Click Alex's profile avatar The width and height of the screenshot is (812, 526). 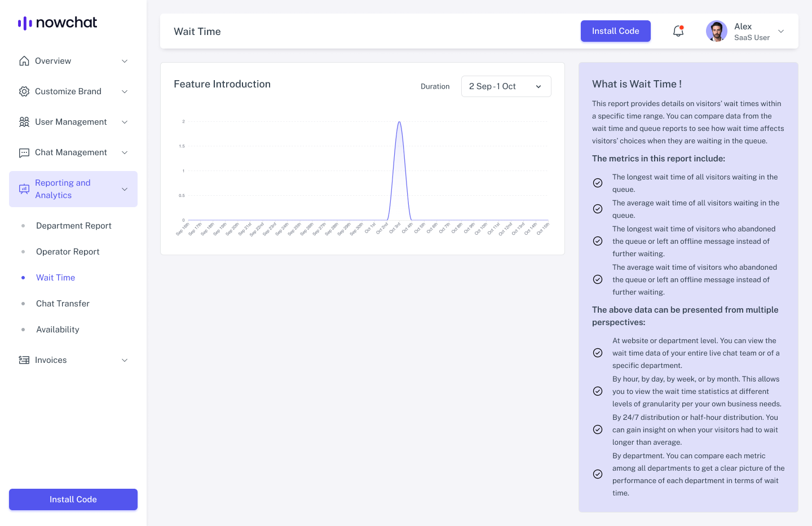click(x=716, y=31)
